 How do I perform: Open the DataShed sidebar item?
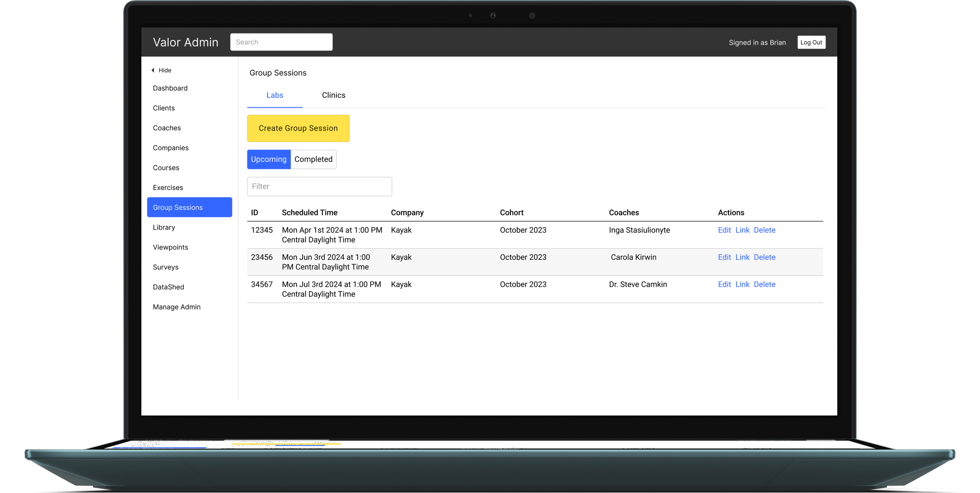(168, 287)
